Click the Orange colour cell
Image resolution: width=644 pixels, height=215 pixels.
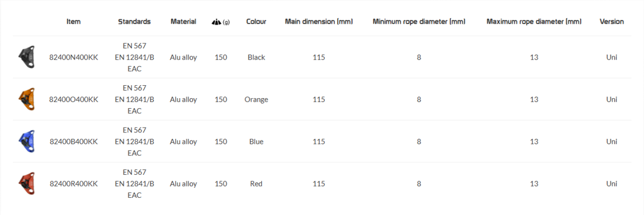tap(256, 100)
